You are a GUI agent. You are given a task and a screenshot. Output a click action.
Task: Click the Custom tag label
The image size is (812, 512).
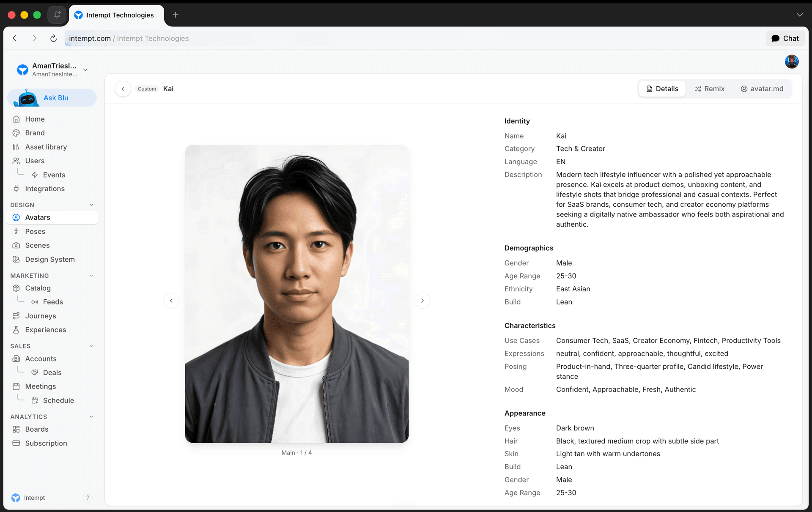147,89
